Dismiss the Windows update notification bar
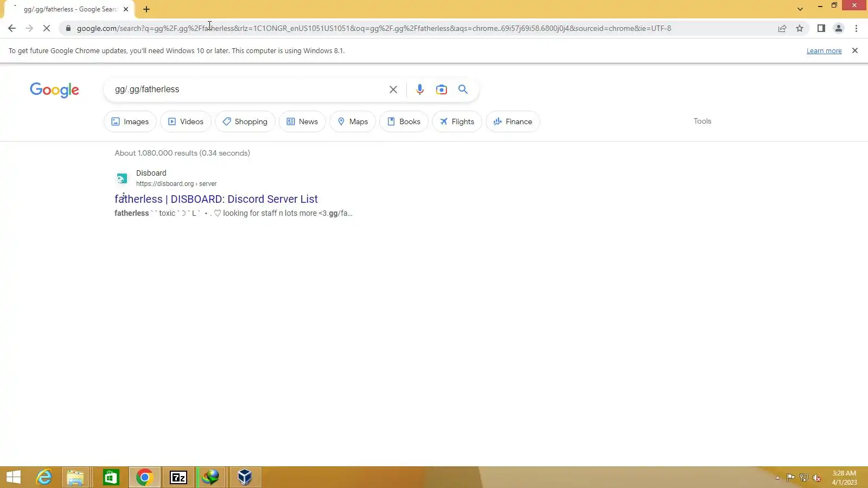Viewport: 868px width, 488px height. pyautogui.click(x=855, y=50)
